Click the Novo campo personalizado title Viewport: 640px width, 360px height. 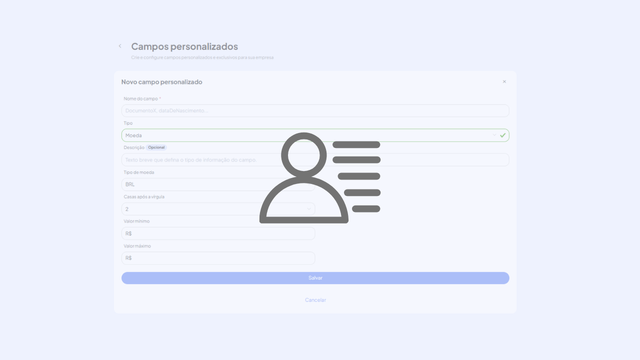[x=162, y=82]
